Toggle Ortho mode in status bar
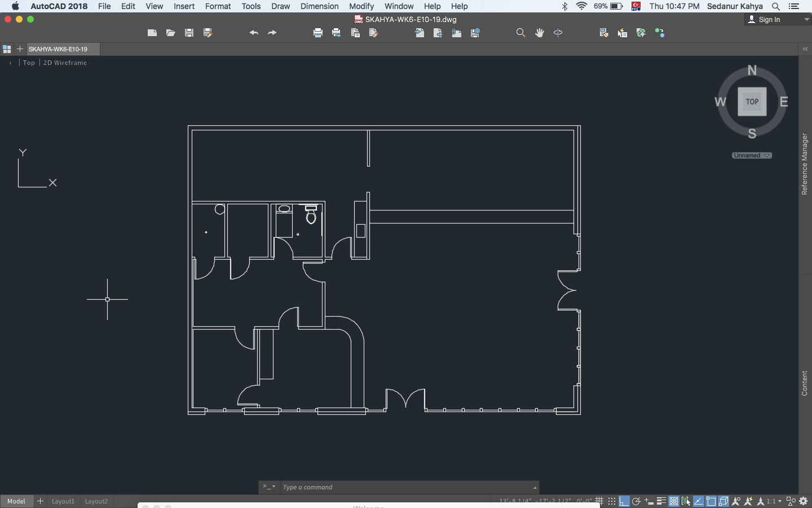 pos(624,501)
